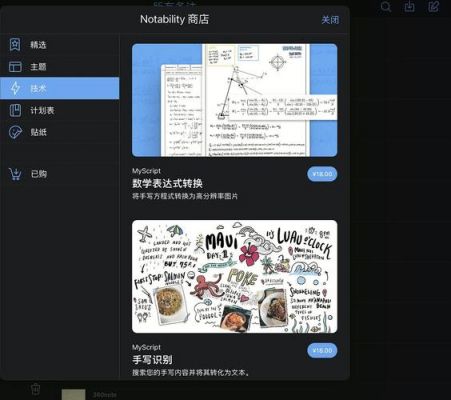
Task: Open the 主题 category
Action: (x=59, y=67)
